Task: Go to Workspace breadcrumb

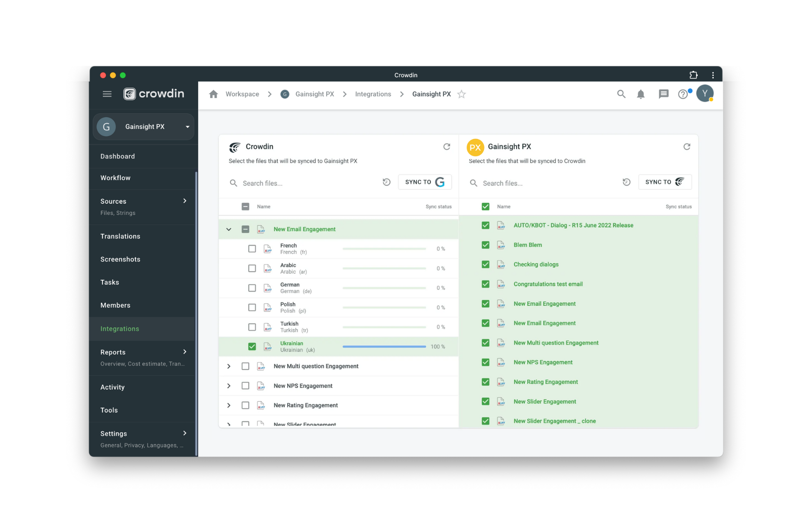Action: (x=242, y=94)
